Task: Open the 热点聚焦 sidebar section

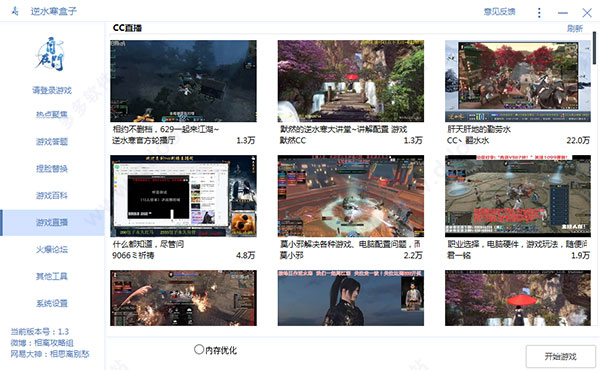Action: click(52, 114)
